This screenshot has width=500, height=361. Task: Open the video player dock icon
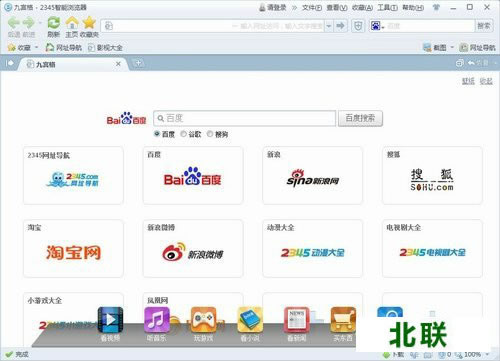[110, 320]
